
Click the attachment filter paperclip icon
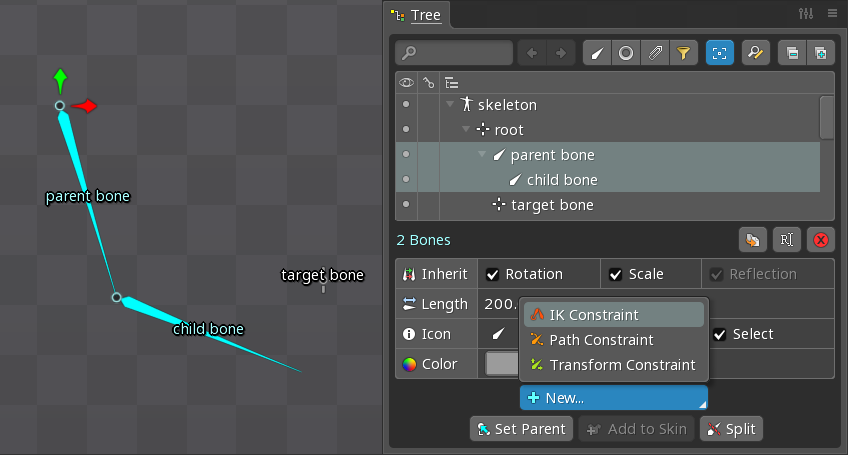(x=655, y=53)
